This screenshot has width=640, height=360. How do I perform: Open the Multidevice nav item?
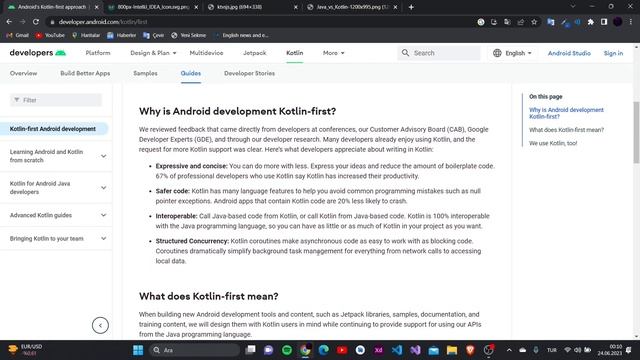206,53
